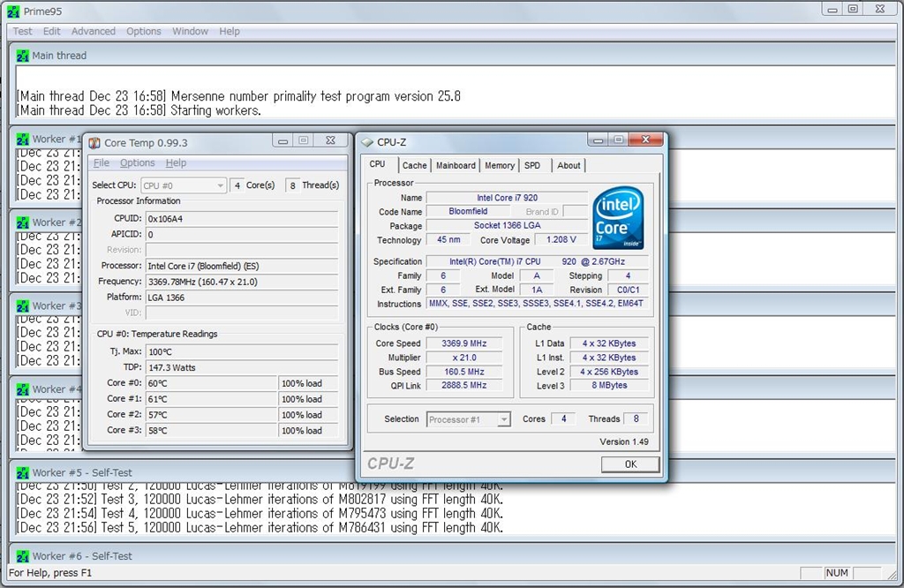Screen dimensions: 904x588
Task: Open the Advanced menu in Prime95
Action: point(94,31)
